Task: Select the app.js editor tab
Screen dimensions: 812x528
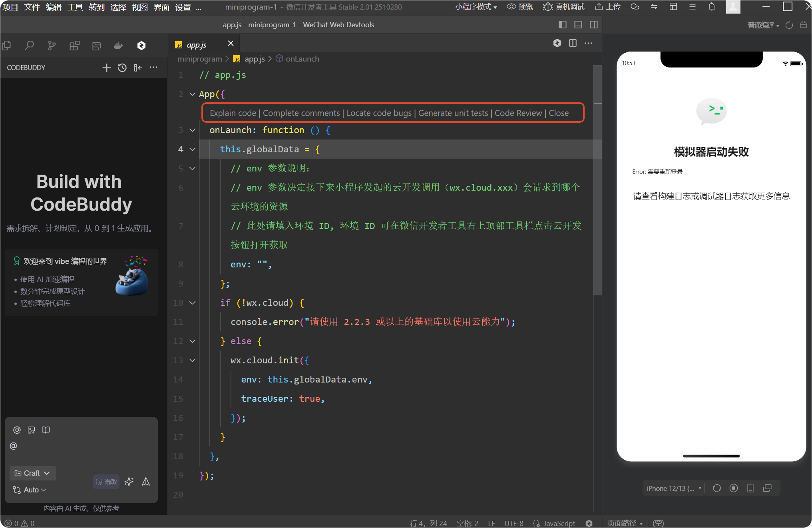Action: (197, 45)
